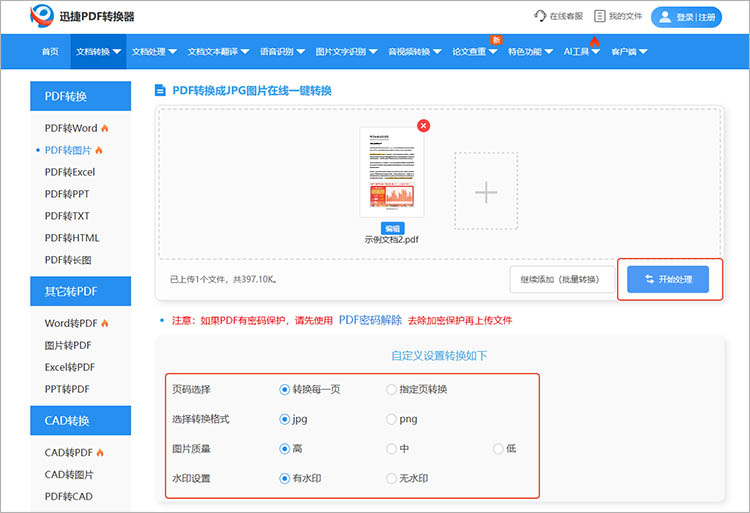Set image quality to 低
750x513 pixels.
pyautogui.click(x=498, y=448)
